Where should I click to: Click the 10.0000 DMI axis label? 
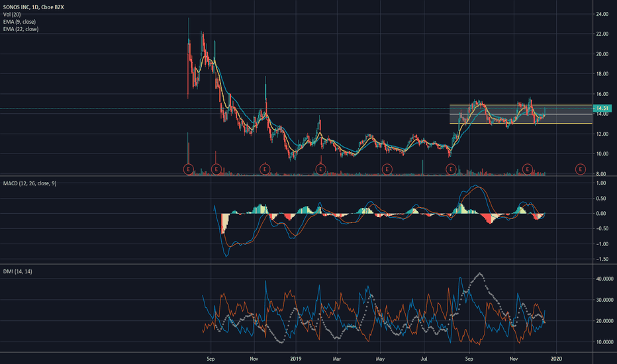click(604, 342)
